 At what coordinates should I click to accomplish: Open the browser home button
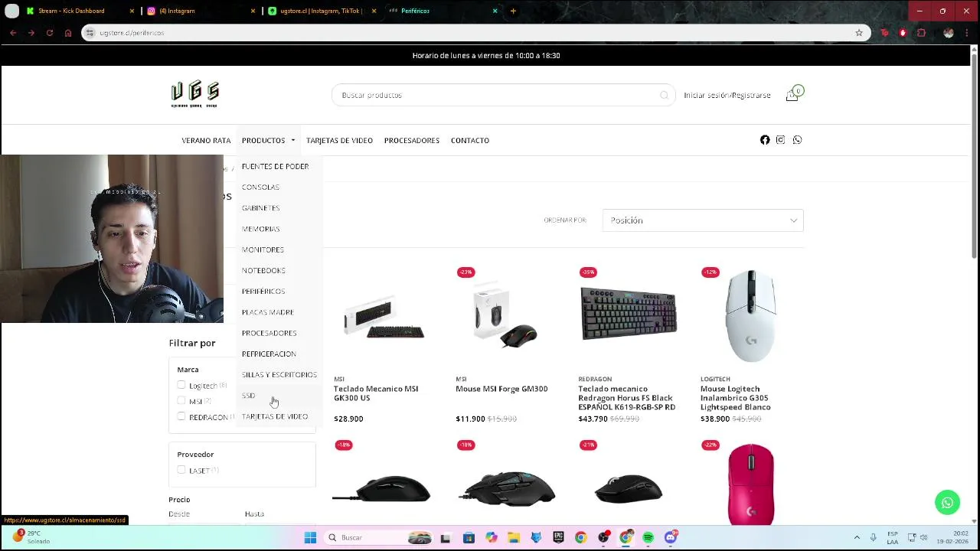(68, 33)
